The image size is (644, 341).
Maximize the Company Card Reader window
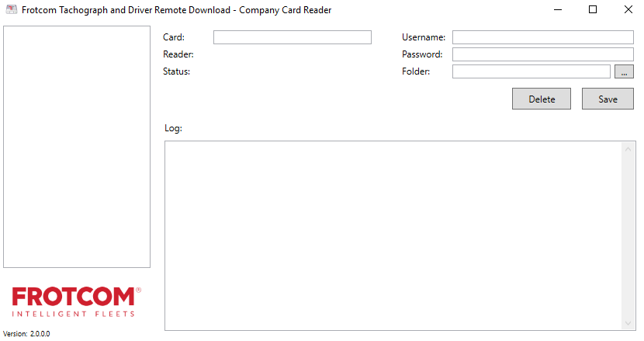tap(593, 10)
